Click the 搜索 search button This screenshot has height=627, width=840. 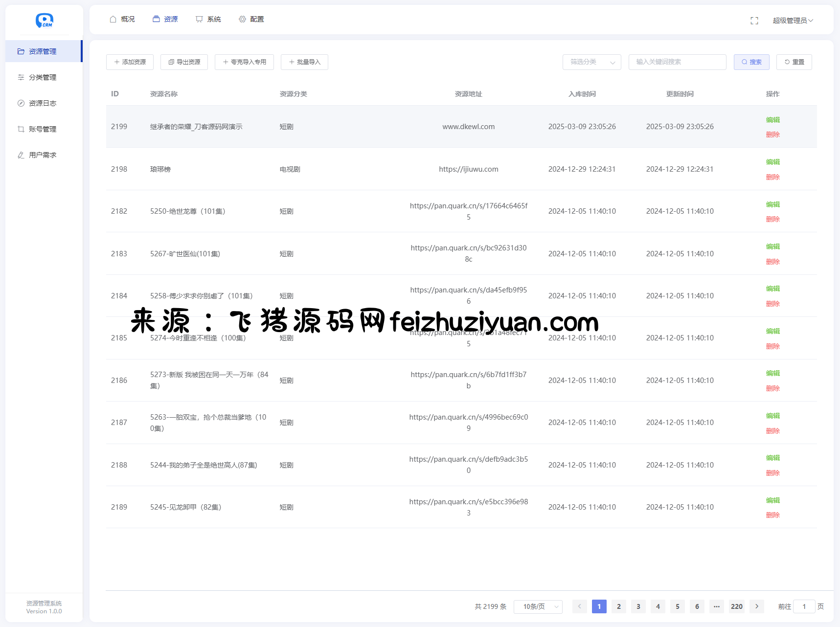[x=751, y=62]
